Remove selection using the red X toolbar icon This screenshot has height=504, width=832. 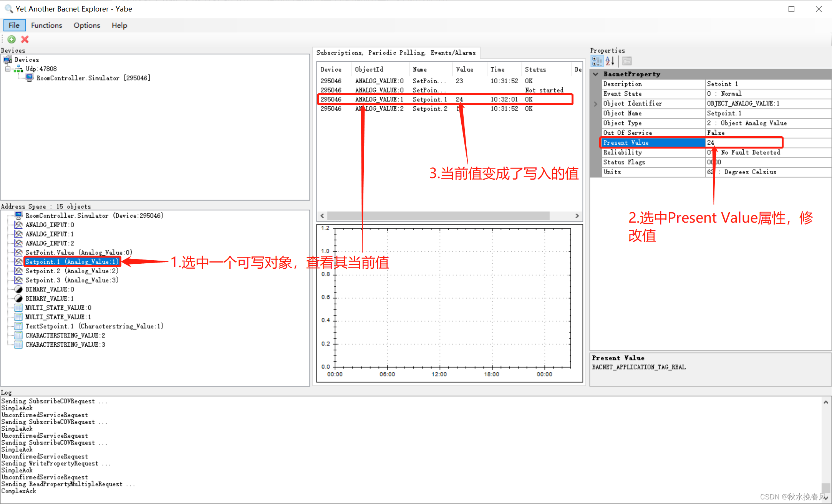point(24,39)
